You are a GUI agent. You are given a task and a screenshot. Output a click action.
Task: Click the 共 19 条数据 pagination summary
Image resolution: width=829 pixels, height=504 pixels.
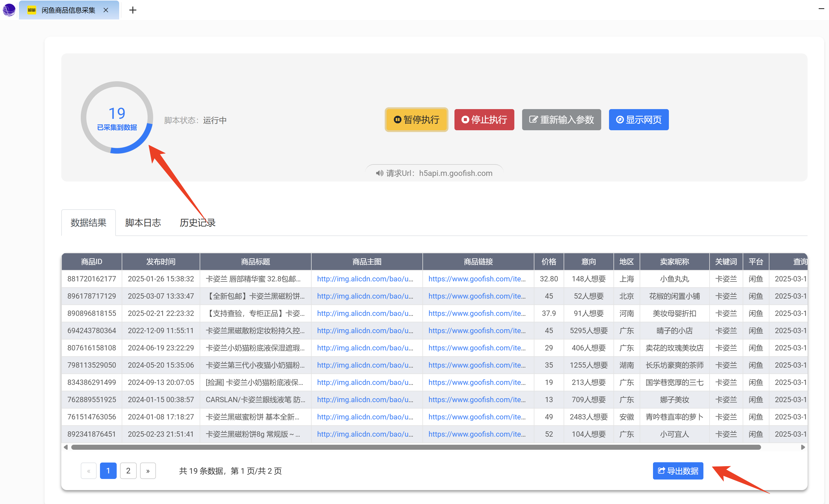click(230, 471)
